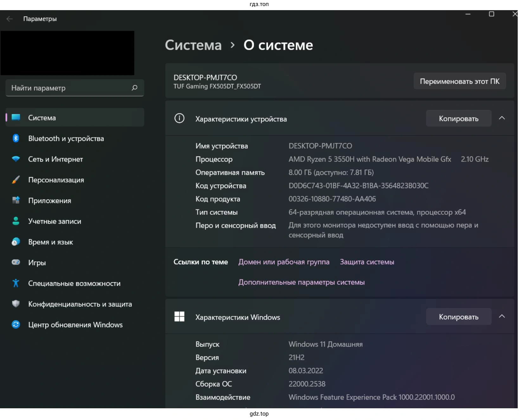Click the TUF Gaming FX505DT model text

tap(217, 86)
